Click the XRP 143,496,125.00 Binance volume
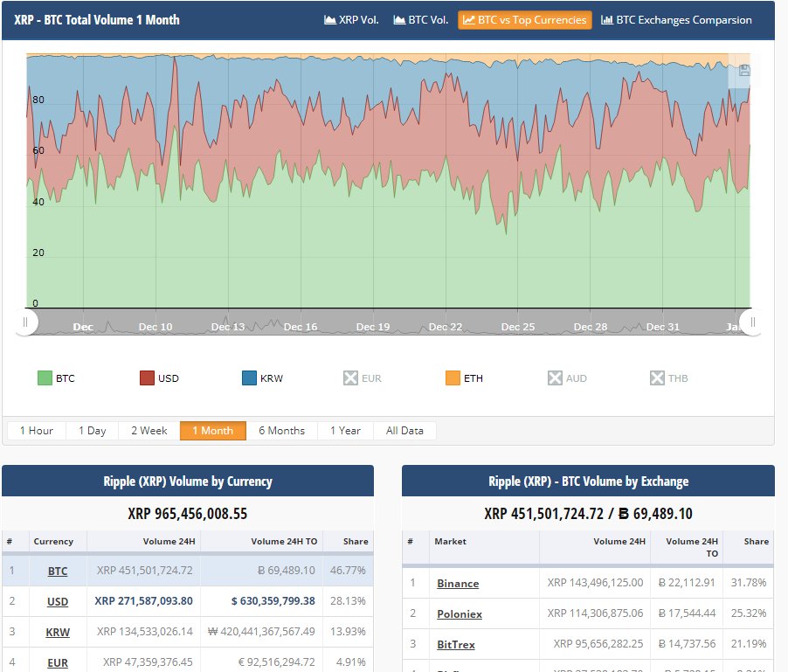 pyautogui.click(x=595, y=583)
